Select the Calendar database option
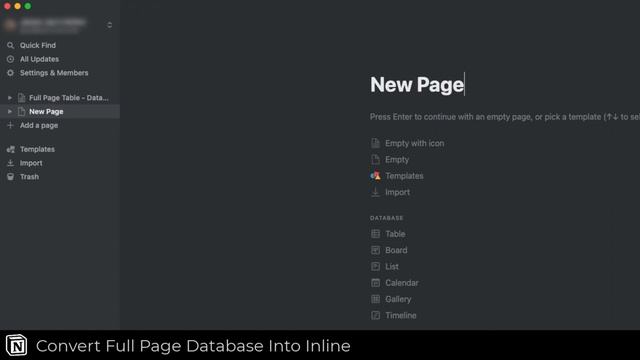 click(402, 283)
